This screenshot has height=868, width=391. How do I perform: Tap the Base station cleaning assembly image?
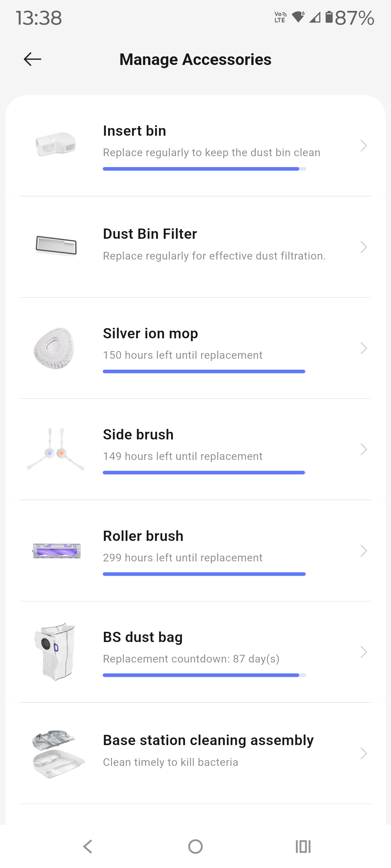coord(58,754)
